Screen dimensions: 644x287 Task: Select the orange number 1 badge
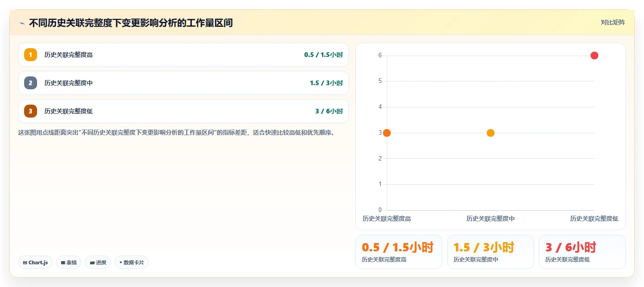pyautogui.click(x=31, y=55)
